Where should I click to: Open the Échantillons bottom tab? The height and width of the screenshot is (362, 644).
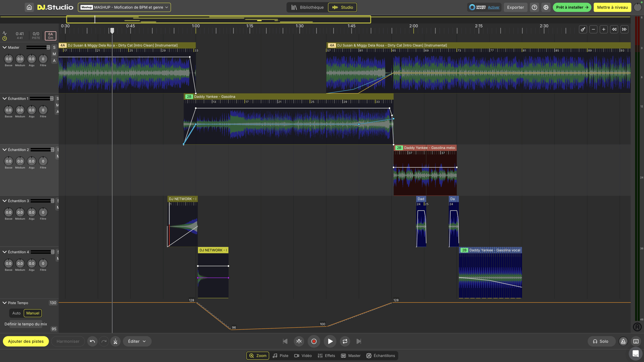pyautogui.click(x=381, y=356)
